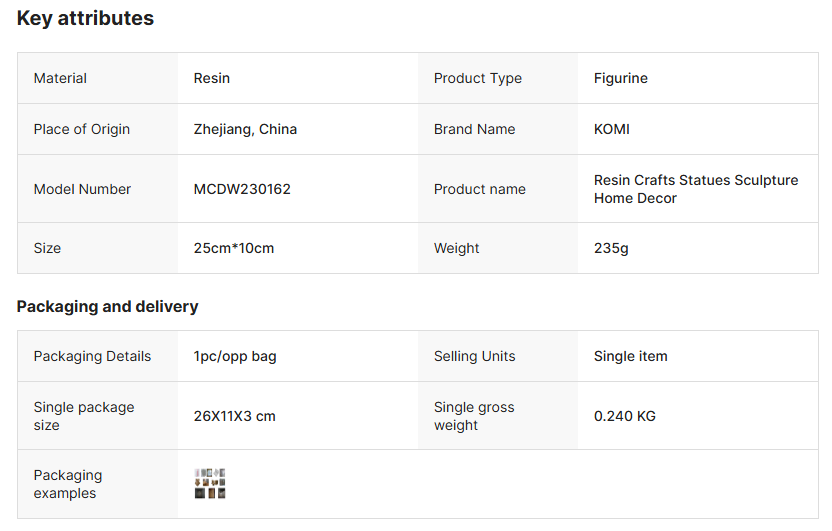832x531 pixels.
Task: Select the gross weight 0.240 KG
Action: click(x=625, y=416)
